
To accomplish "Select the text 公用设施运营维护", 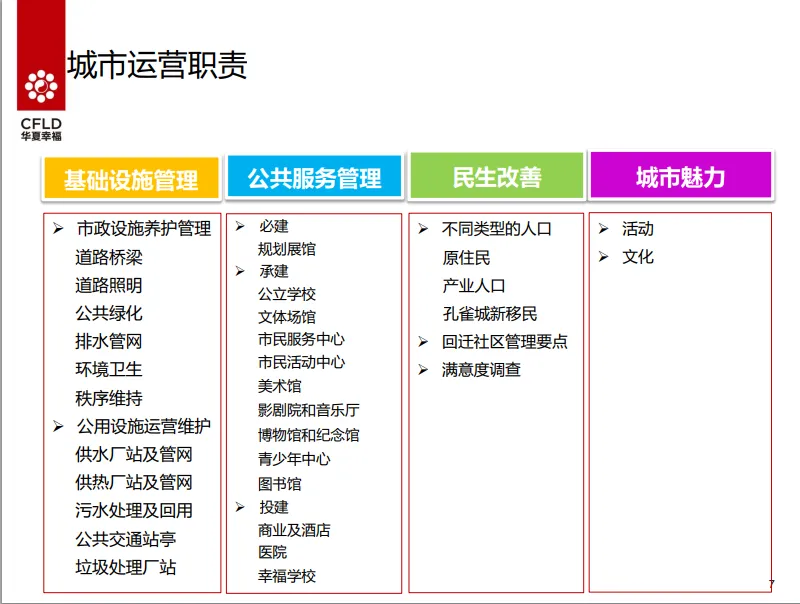I will pos(144,426).
